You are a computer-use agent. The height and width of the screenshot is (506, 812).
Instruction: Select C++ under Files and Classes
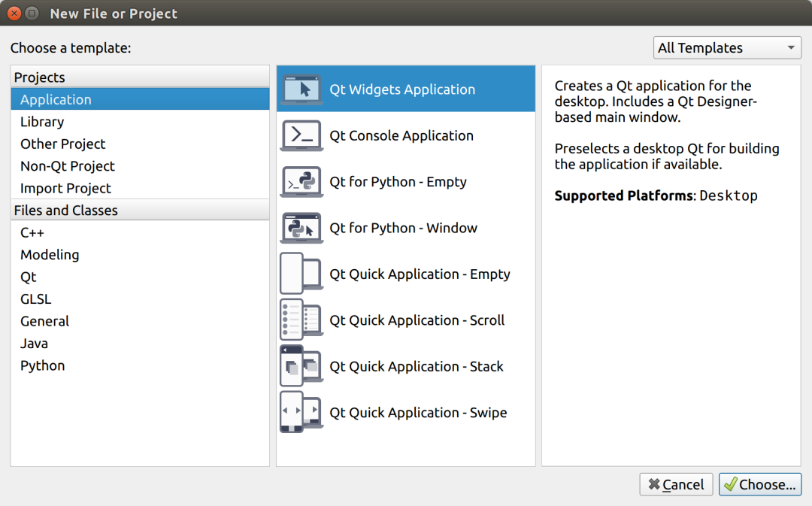click(32, 232)
